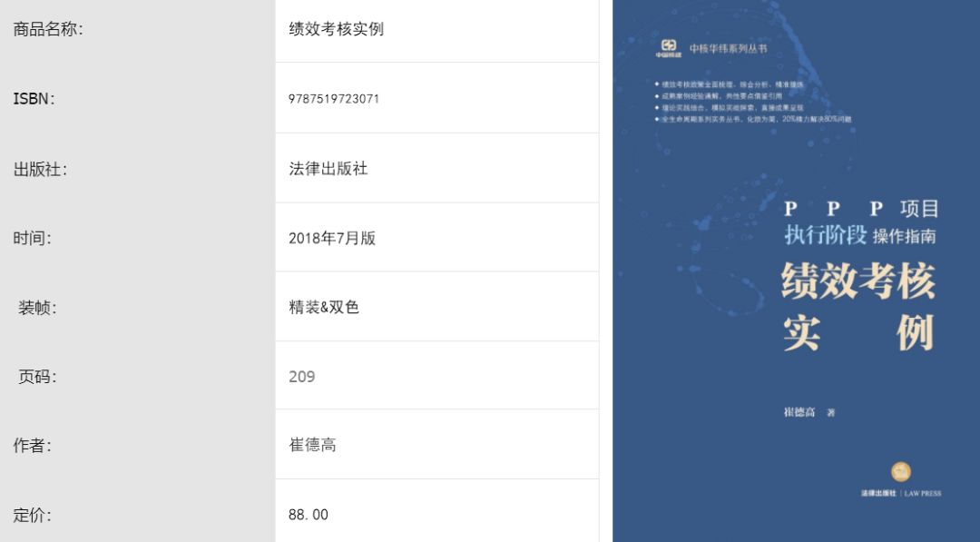Image resolution: width=980 pixels, height=542 pixels.
Task: Select publisher value 法律出版社 in table
Action: 328,169
